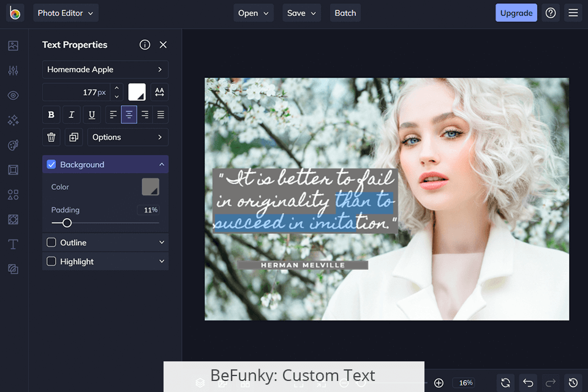Open the help question mark icon
Image resolution: width=588 pixels, height=392 pixels.
pyautogui.click(x=551, y=13)
